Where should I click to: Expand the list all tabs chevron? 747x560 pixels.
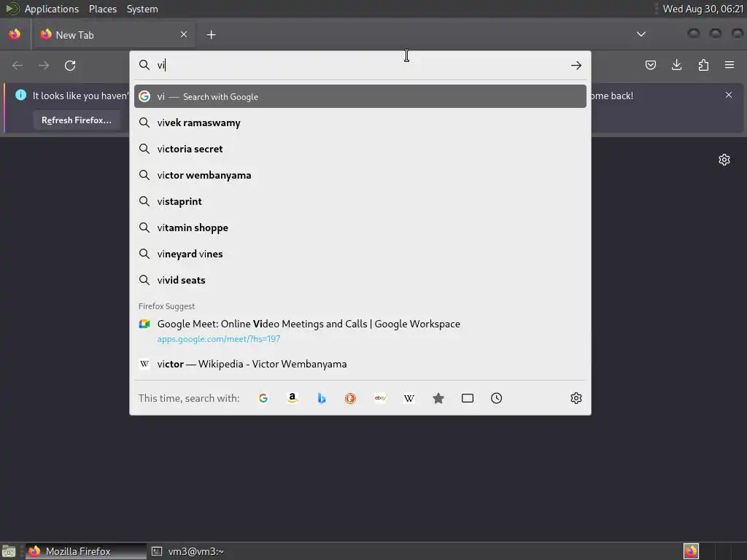coord(641,34)
